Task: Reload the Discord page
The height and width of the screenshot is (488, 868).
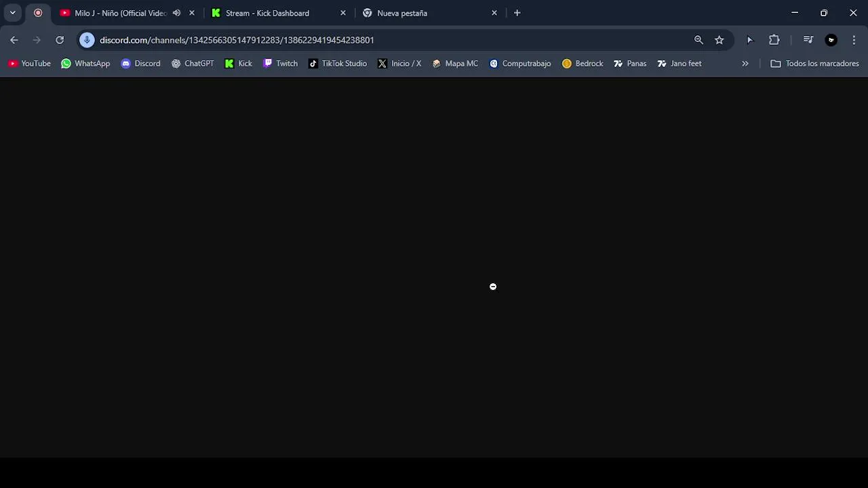Action: click(60, 40)
